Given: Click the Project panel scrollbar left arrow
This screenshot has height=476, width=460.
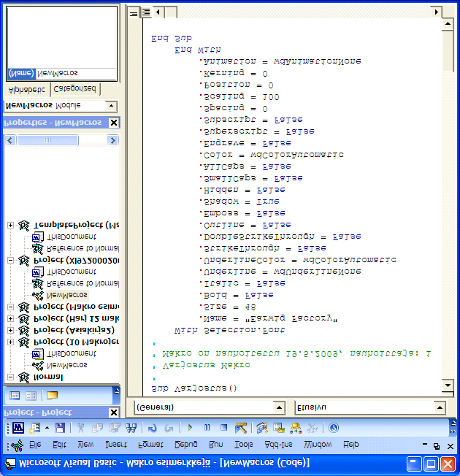Looking at the screenshot, I should click(x=10, y=141).
